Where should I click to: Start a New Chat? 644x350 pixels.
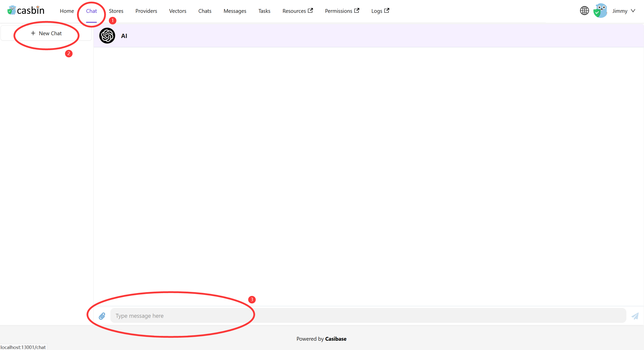coord(46,33)
